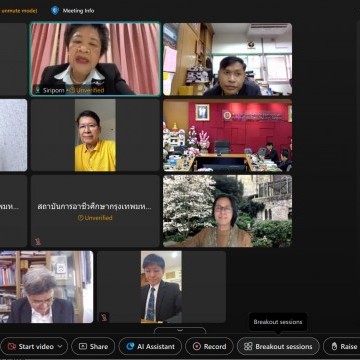360x360 pixels.
Task: Click the Raise hand button
Action: point(342,347)
